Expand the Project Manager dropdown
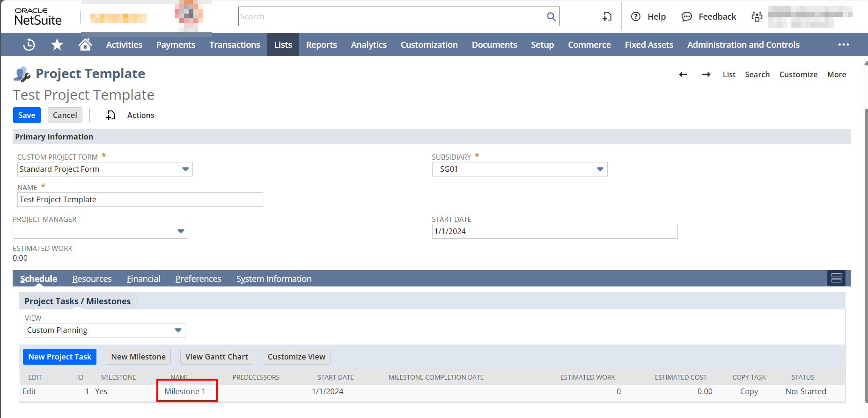 [x=181, y=231]
